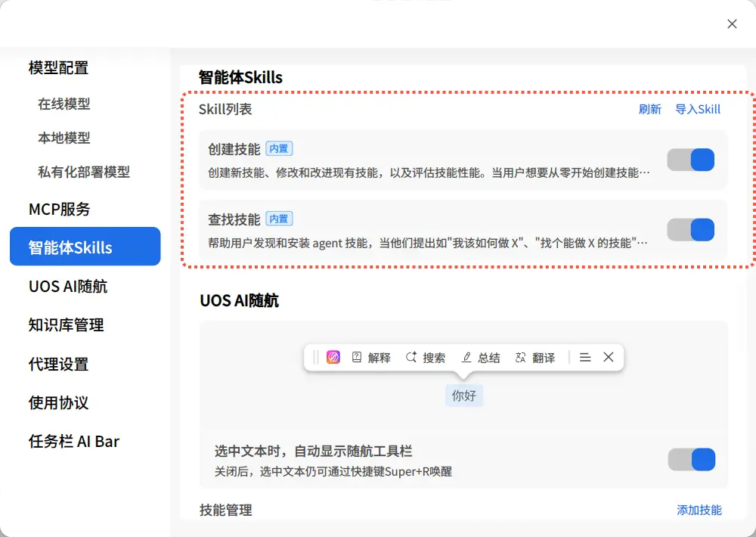This screenshot has width=756, height=537.
Task: Open the hamburger menu in floating toolbar
Action: coord(585,358)
